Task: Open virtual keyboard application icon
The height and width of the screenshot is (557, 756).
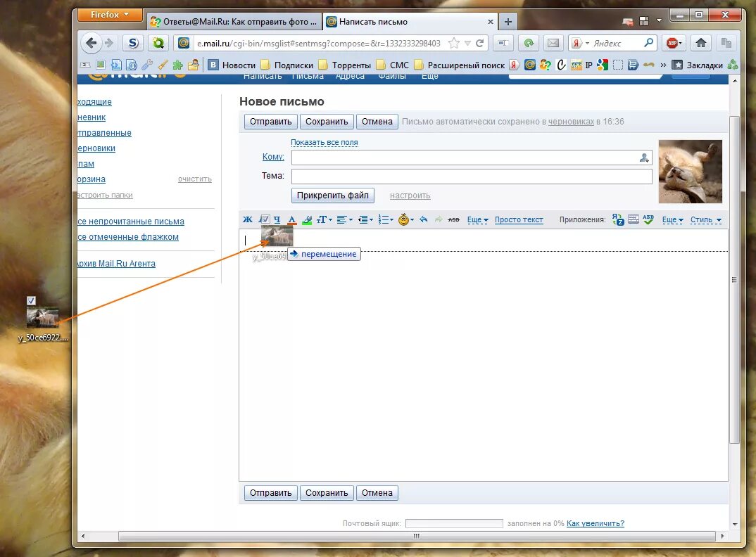Action: tap(634, 219)
